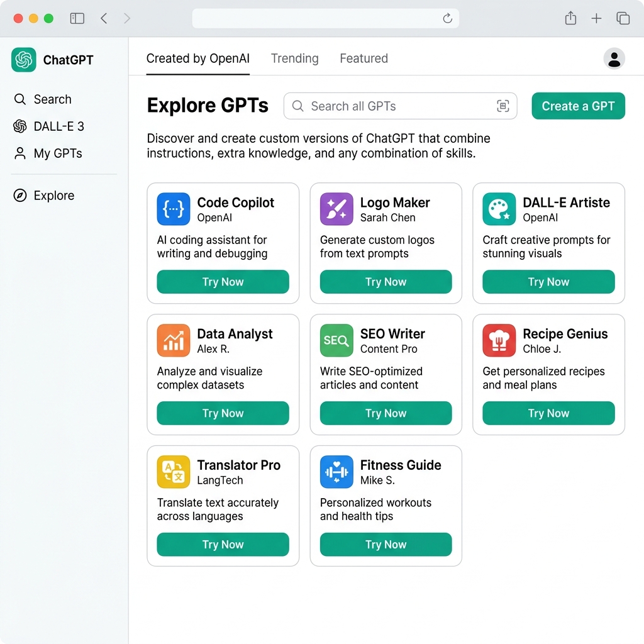This screenshot has width=644, height=644.
Task: Click the Code Copilot app icon
Action: pos(174,209)
